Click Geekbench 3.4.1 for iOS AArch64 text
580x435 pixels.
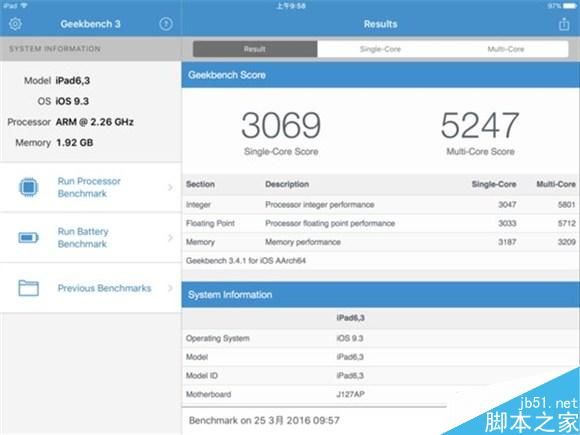pos(246,261)
